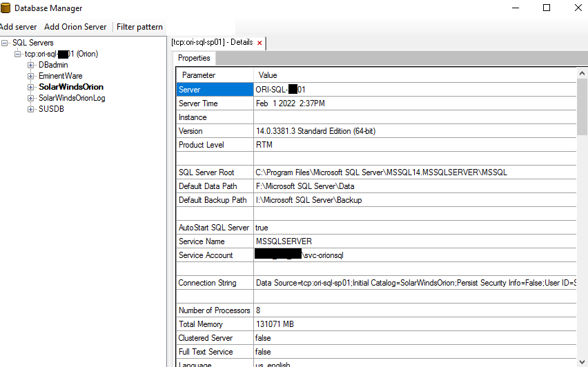588x367 pixels.
Task: Click the Product Level parameter cell
Action: [215, 145]
